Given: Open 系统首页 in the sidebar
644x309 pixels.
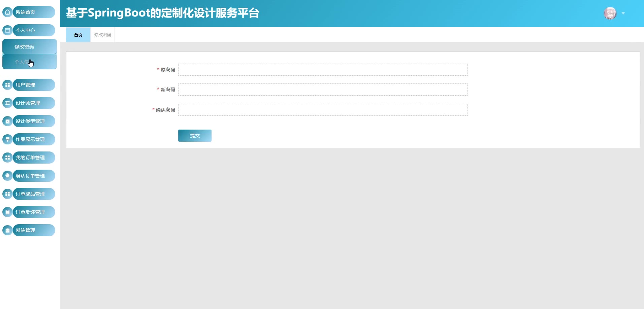Looking at the screenshot, I should (34, 12).
